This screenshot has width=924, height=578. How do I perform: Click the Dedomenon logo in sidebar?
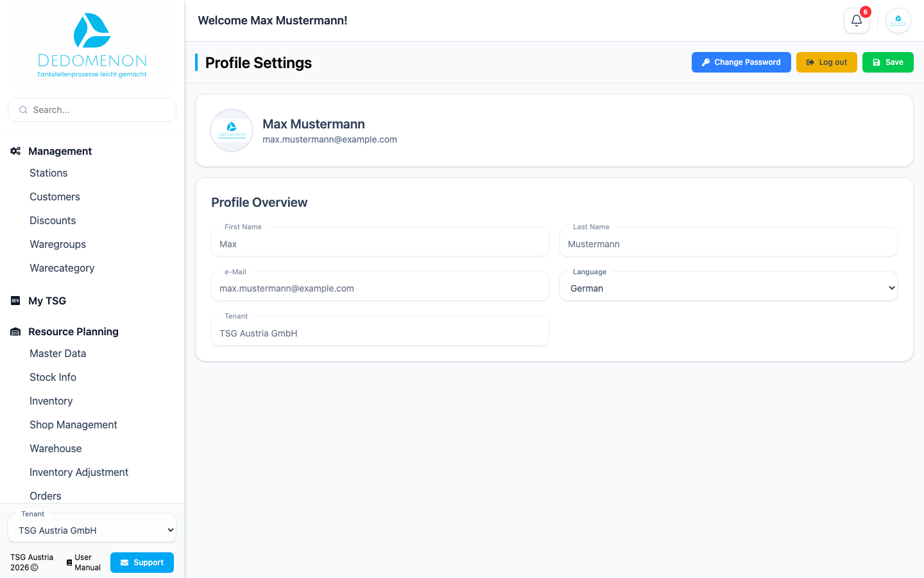[92, 46]
